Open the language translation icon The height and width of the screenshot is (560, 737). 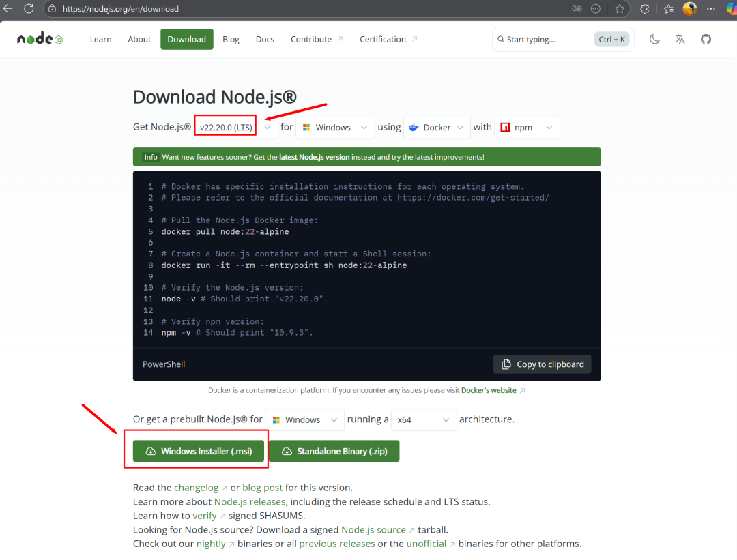(680, 39)
